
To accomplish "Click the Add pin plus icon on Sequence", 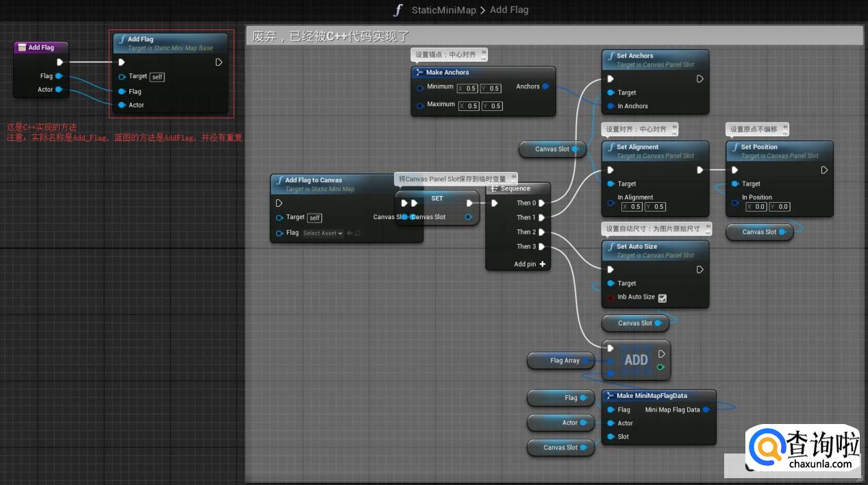I will pyautogui.click(x=543, y=264).
